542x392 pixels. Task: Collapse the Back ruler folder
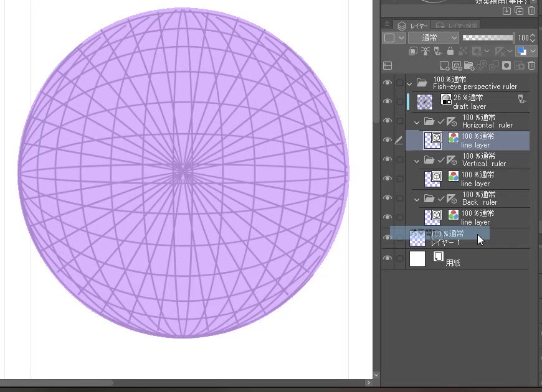417,200
